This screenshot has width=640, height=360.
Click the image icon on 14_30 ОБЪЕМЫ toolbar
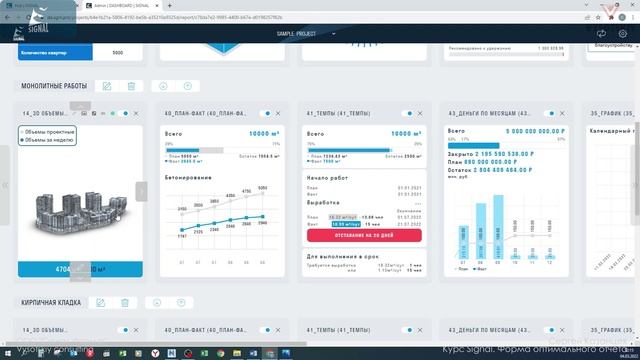coord(84,113)
